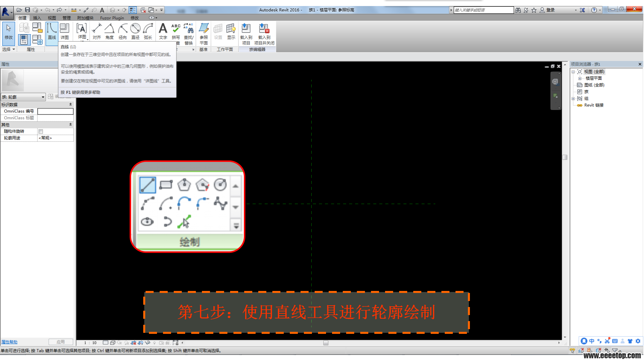Click the Save icon in quick access toolbar

click(x=28, y=10)
